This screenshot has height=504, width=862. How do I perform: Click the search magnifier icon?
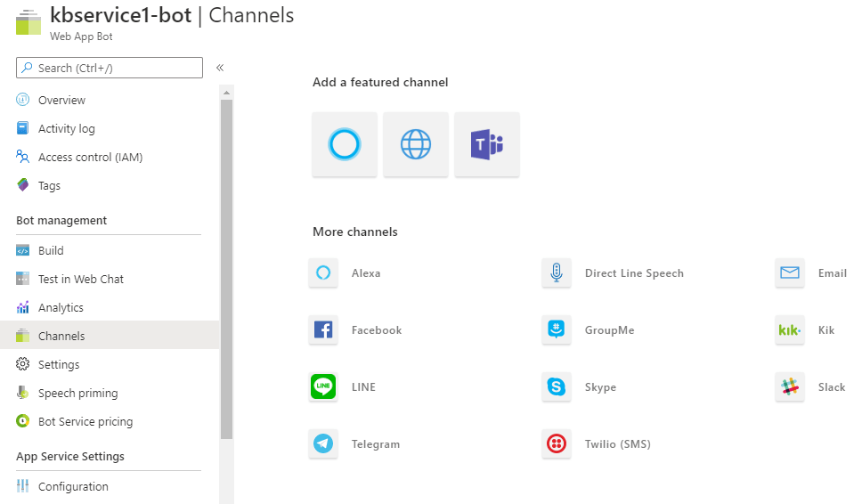click(x=27, y=68)
